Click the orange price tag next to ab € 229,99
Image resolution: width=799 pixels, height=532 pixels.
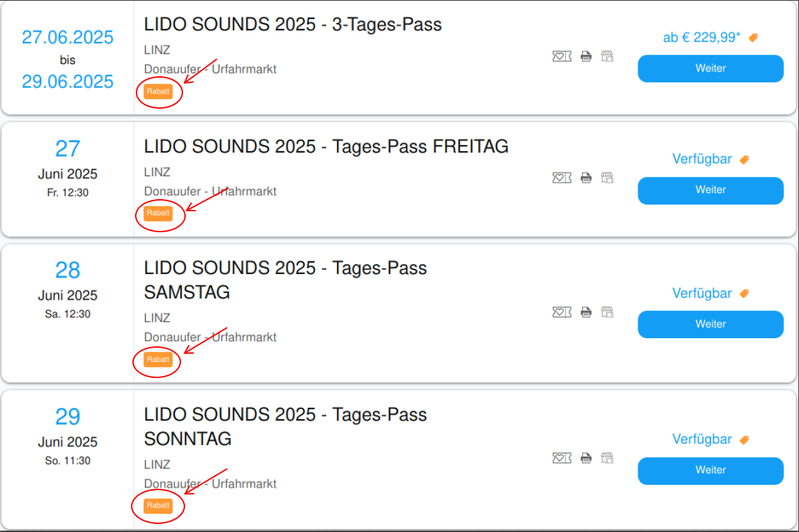tap(752, 38)
